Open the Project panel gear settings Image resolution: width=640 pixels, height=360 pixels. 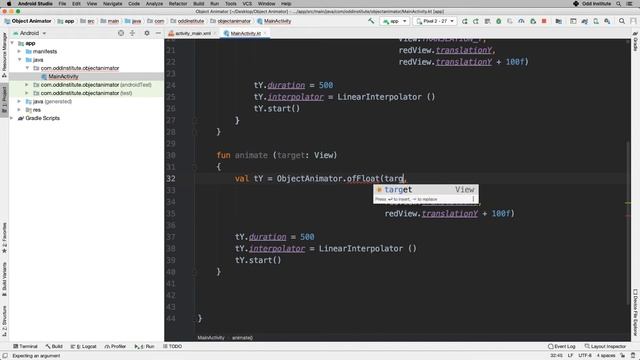[x=147, y=33]
